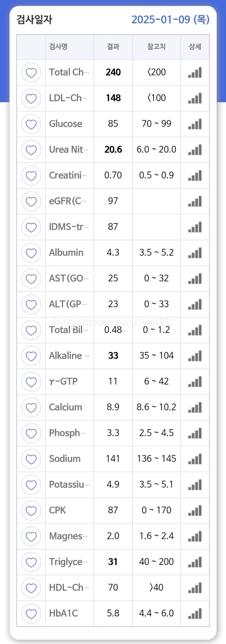Click the bold Total Cholesterol result 240
The image size is (226, 644).
pyautogui.click(x=113, y=72)
